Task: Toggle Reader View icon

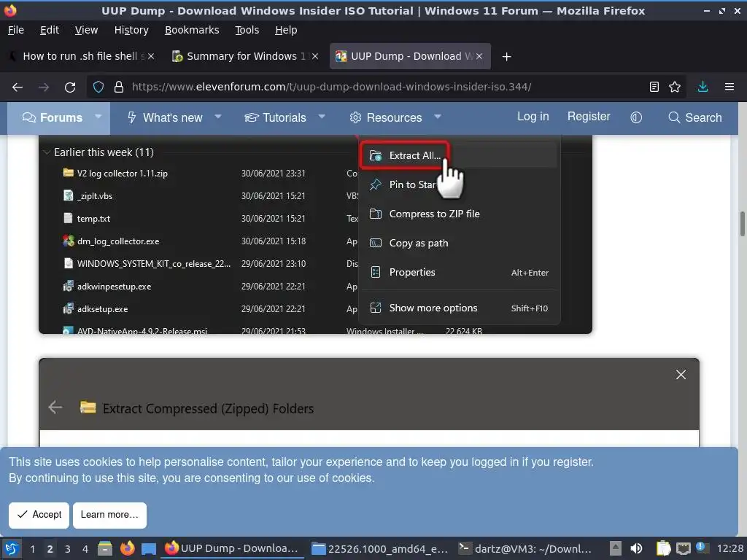Action: (654, 87)
